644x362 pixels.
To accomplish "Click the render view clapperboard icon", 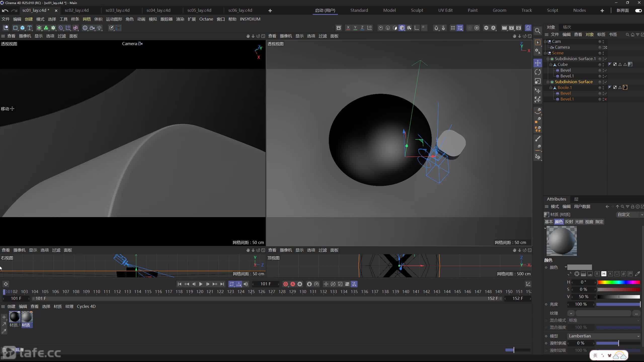I will (504, 28).
